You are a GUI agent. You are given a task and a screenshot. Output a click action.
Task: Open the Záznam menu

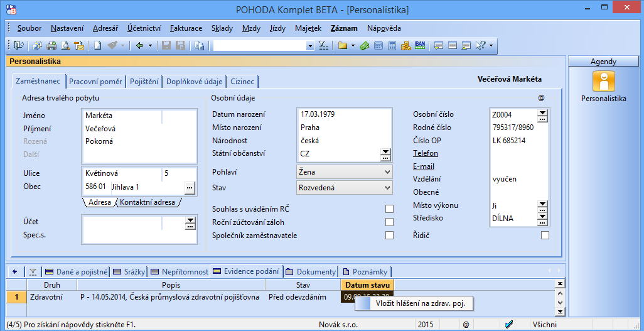click(344, 28)
